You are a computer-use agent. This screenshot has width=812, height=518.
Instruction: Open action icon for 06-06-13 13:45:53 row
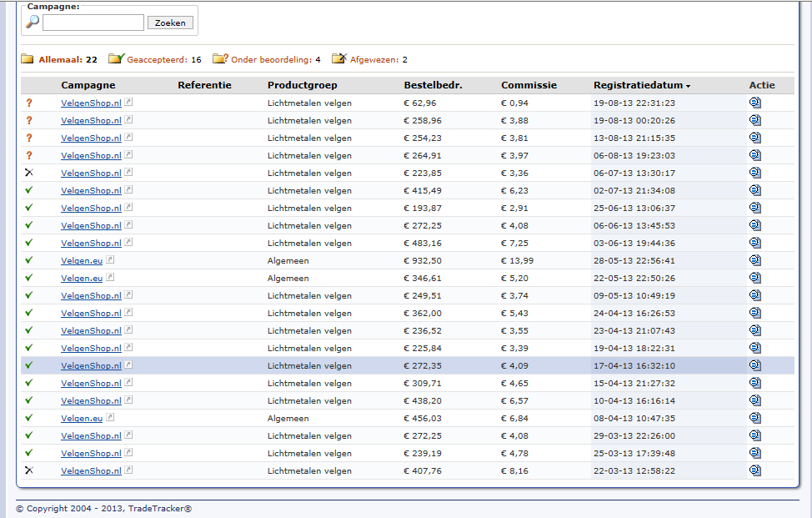755,225
